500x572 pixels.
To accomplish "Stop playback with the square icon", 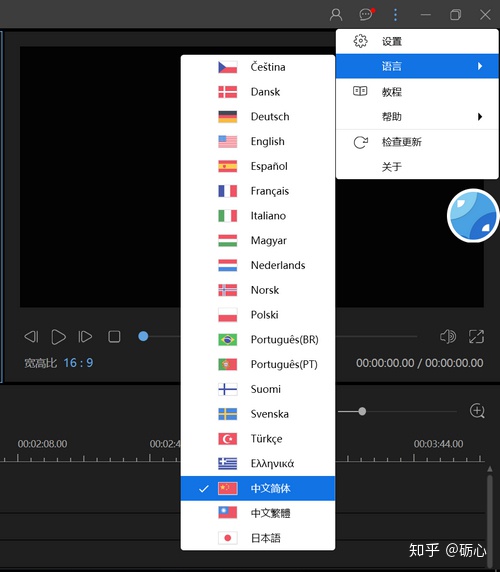I will pyautogui.click(x=114, y=337).
